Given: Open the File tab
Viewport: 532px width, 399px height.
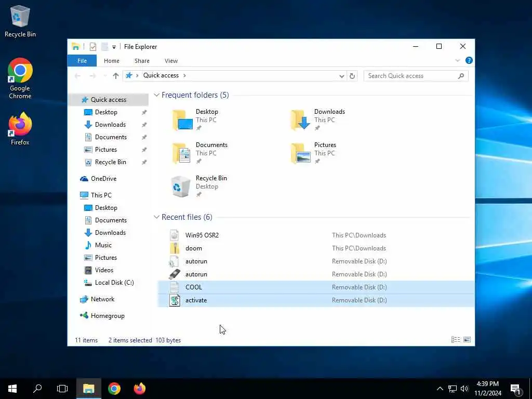Looking at the screenshot, I should pos(82,61).
